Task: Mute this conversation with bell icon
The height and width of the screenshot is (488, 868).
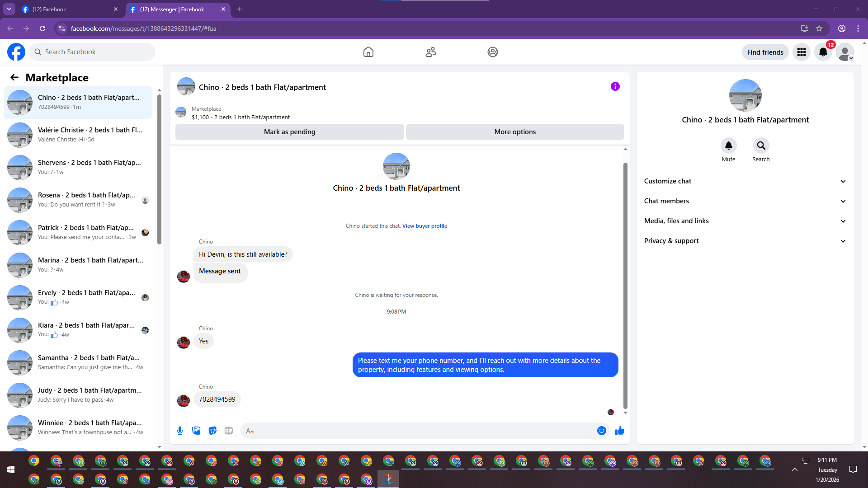Action: pyautogui.click(x=729, y=145)
